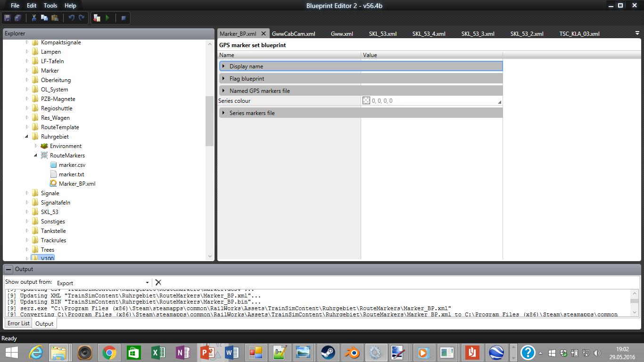Expand the Display name property
644x362 pixels.
[x=223, y=66]
